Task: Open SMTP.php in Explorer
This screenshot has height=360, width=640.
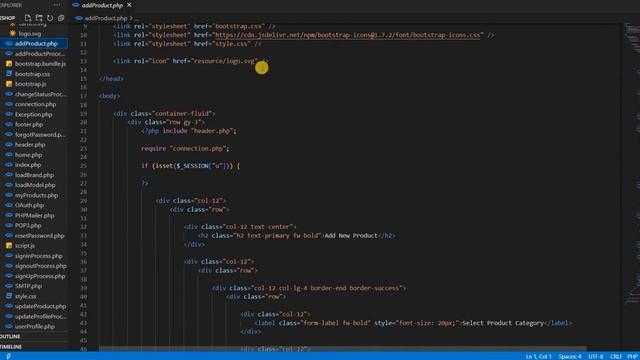Action: tap(28, 286)
